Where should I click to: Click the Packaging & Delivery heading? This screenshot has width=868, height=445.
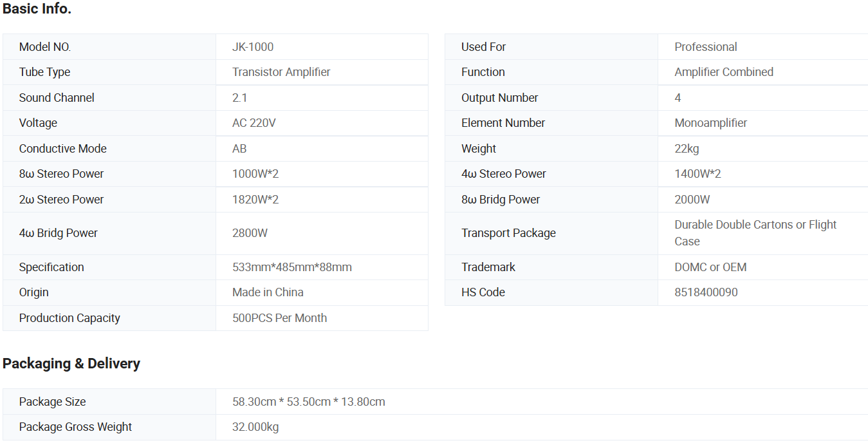coord(71,364)
